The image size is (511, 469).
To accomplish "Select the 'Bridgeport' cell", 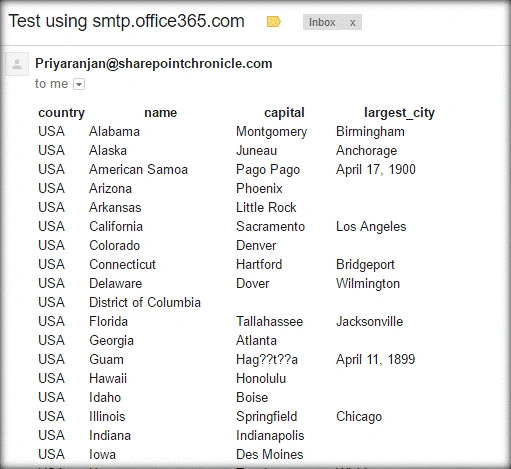I will [x=365, y=265].
